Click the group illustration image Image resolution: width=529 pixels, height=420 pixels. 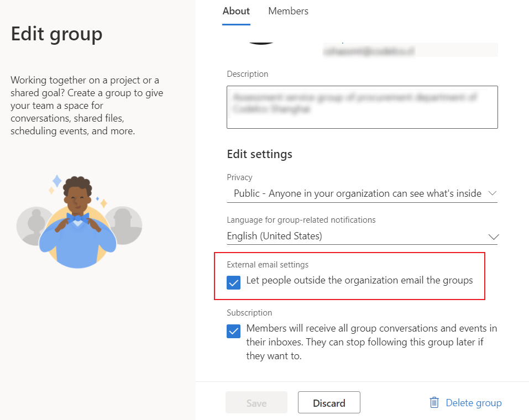pos(79,221)
